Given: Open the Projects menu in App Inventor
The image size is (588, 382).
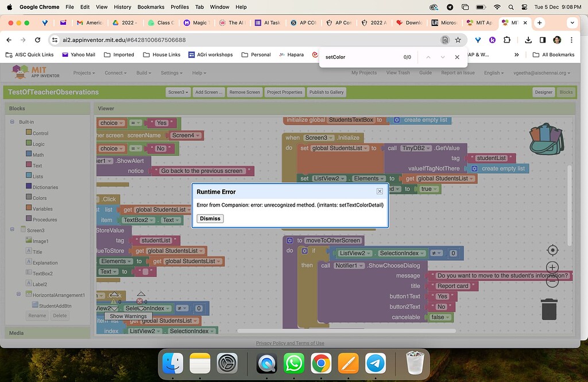Looking at the screenshot, I should click(x=83, y=73).
